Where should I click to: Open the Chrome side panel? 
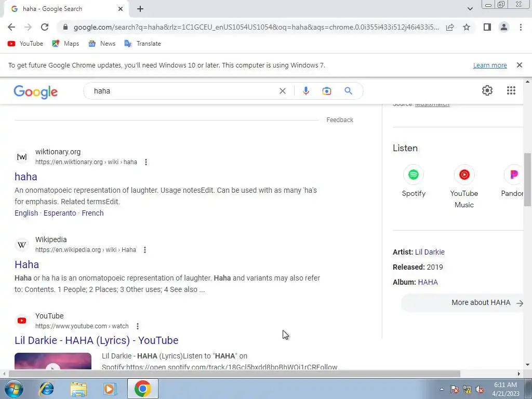point(487,27)
